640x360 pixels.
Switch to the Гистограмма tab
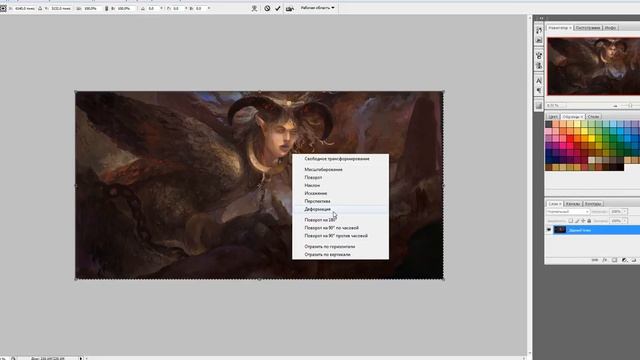pos(588,28)
